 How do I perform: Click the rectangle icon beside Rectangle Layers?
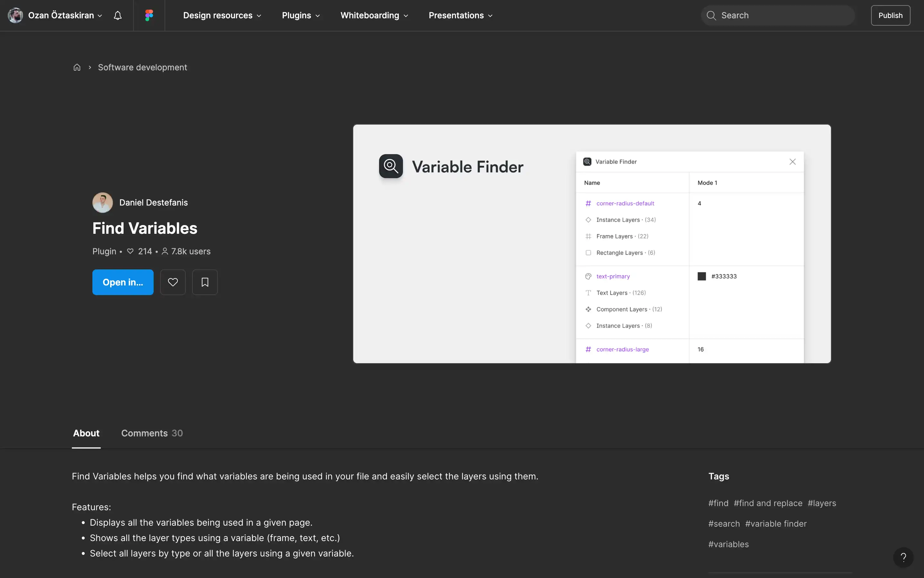pyautogui.click(x=588, y=253)
